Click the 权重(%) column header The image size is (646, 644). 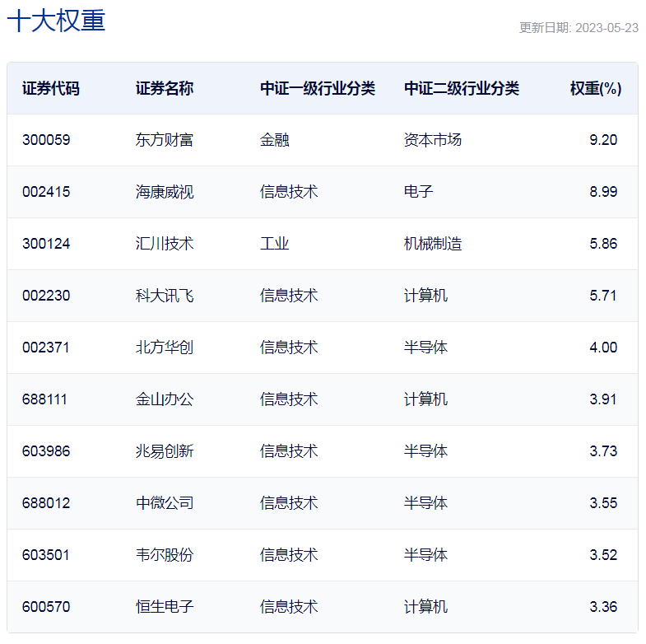[596, 89]
